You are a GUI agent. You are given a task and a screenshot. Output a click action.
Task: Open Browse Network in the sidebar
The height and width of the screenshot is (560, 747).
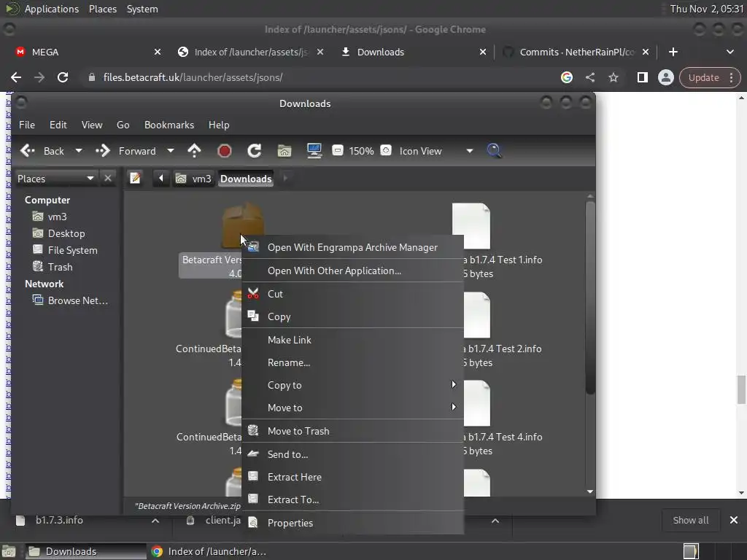[77, 300]
